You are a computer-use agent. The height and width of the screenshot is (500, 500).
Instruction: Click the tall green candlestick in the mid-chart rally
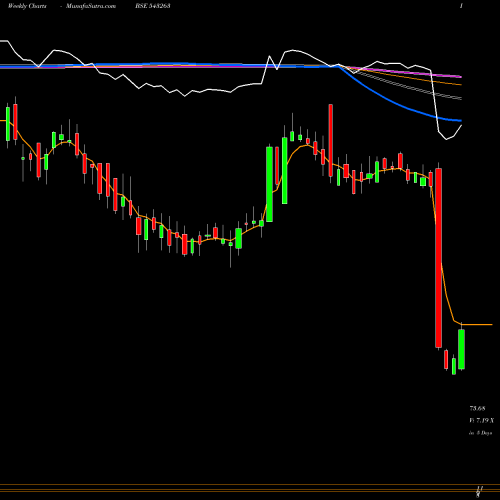[269, 184]
